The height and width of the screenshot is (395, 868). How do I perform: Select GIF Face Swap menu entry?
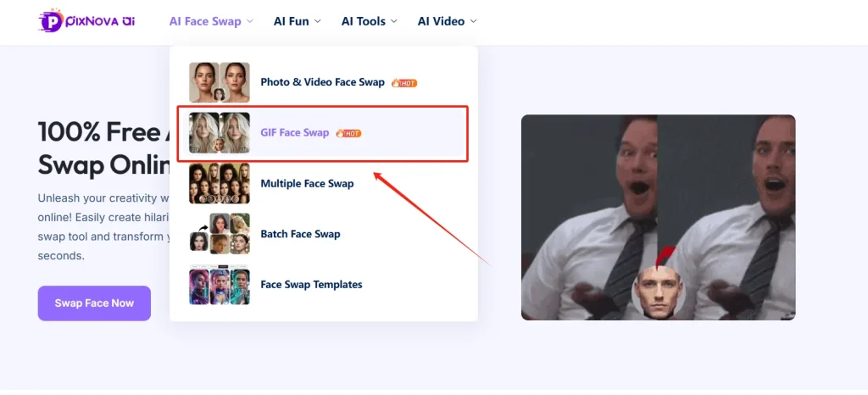pos(294,133)
